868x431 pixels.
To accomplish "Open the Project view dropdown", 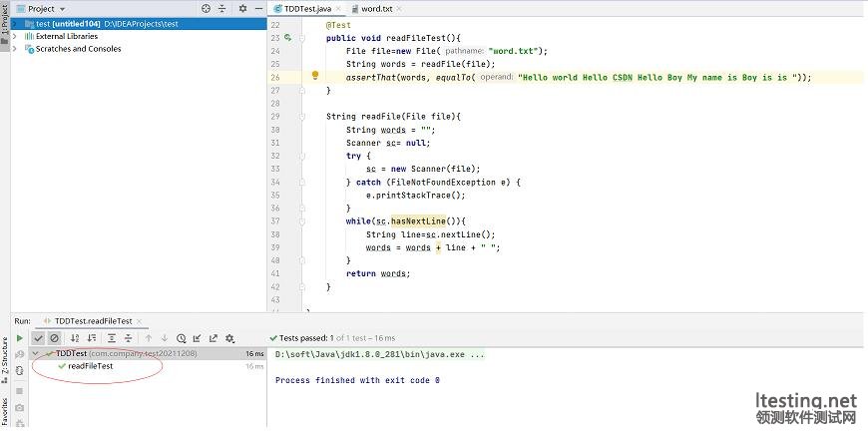I will click(62, 9).
